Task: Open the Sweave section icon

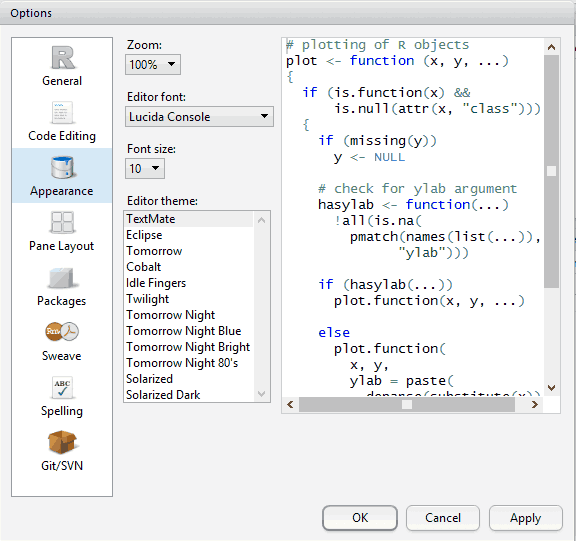Action: 62,332
